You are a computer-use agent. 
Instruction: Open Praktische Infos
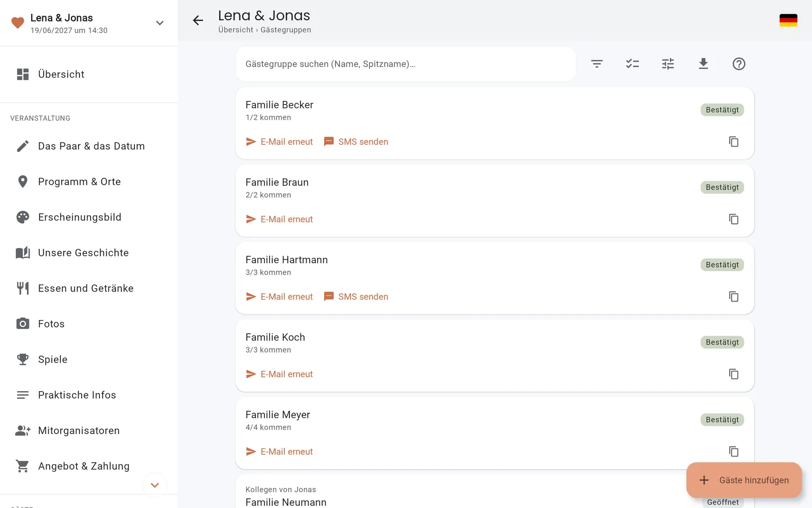click(x=89, y=395)
